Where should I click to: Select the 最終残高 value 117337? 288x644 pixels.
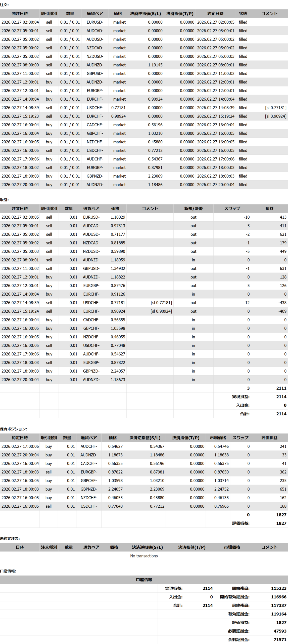tap(278, 605)
